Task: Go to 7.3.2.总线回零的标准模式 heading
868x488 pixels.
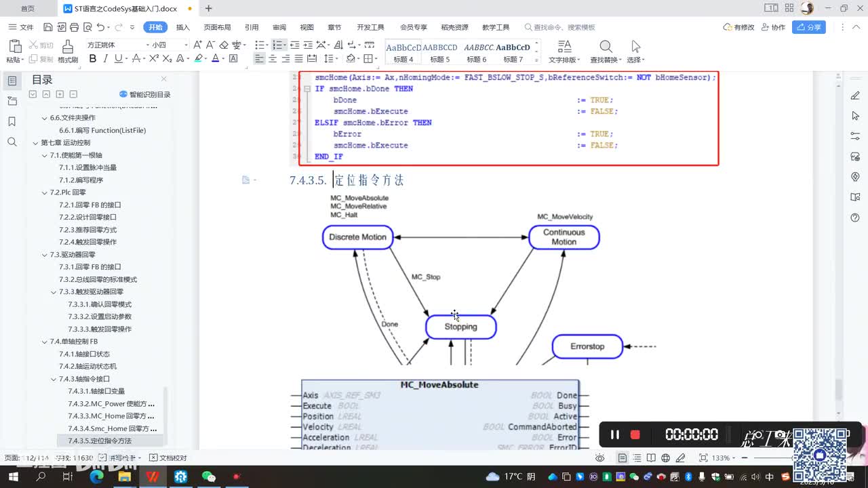Action: coord(98,279)
